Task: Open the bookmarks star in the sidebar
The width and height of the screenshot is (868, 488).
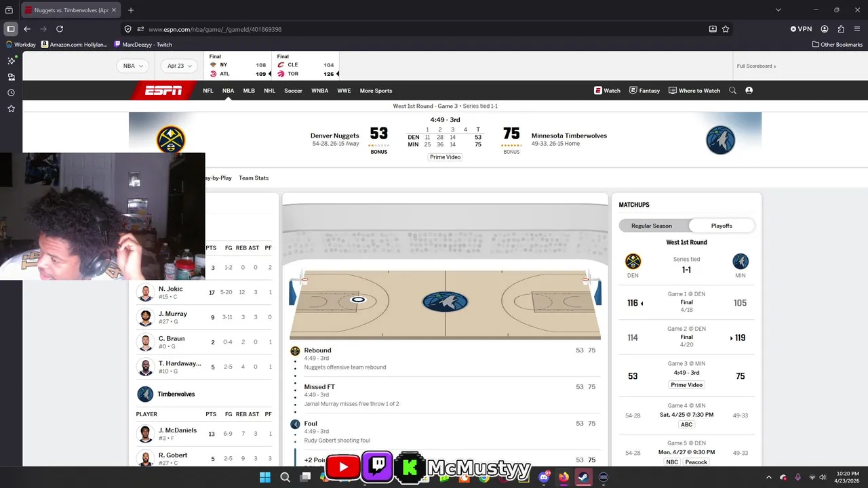Action: pos(11,108)
